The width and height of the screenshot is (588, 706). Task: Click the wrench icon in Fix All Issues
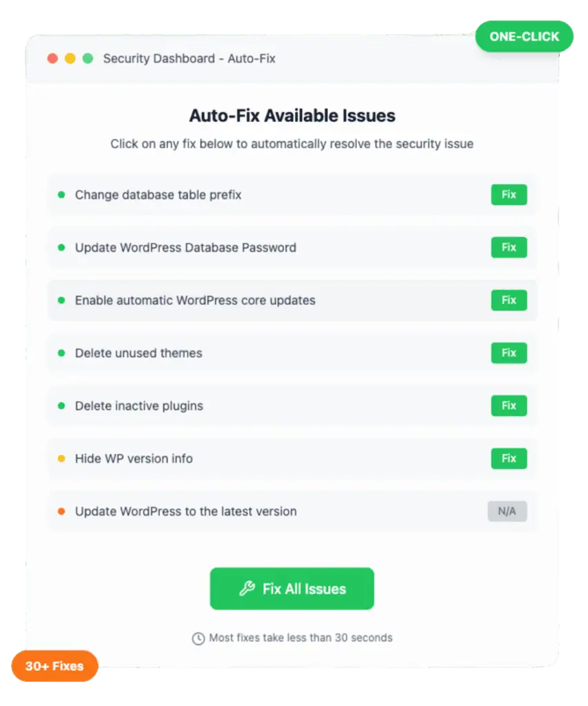pos(247,588)
